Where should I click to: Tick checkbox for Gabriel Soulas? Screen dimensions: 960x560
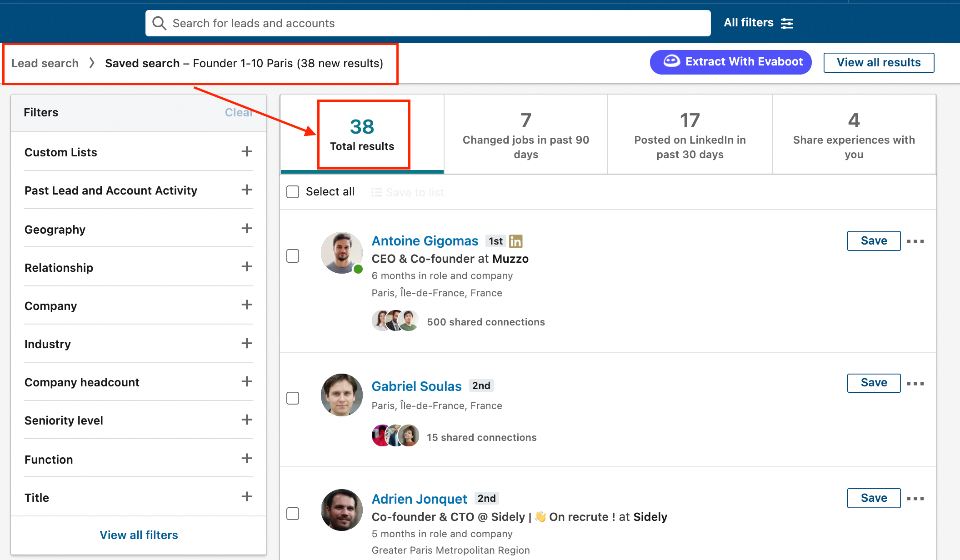pos(293,398)
